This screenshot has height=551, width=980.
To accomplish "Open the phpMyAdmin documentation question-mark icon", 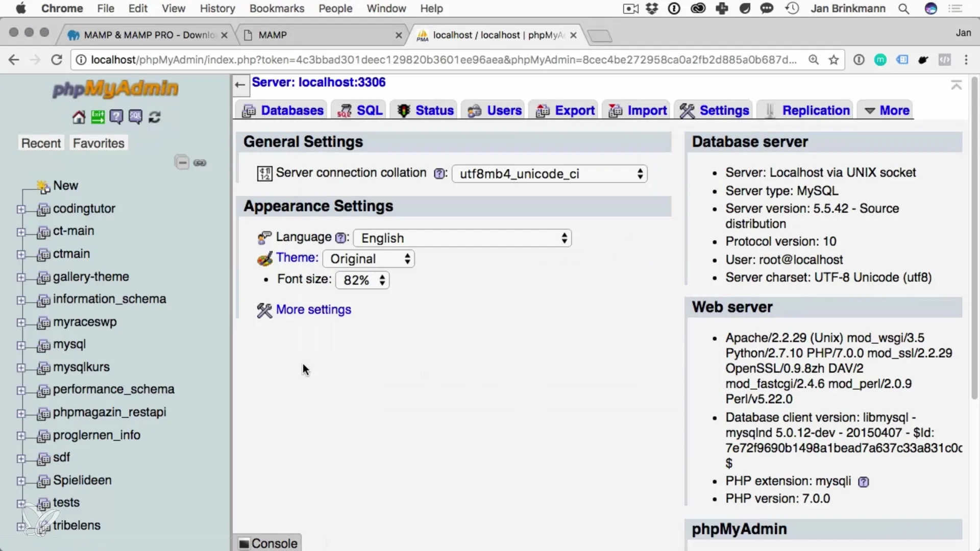I will (x=116, y=117).
